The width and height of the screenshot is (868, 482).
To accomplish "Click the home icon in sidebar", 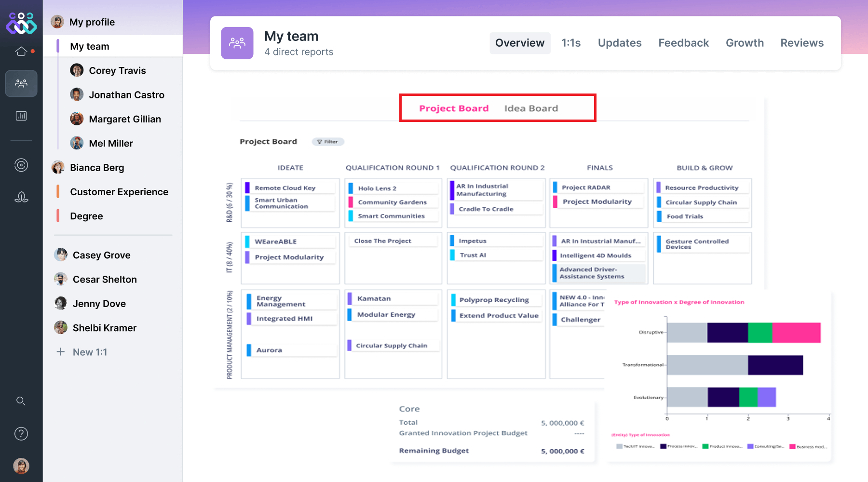I will (x=21, y=51).
